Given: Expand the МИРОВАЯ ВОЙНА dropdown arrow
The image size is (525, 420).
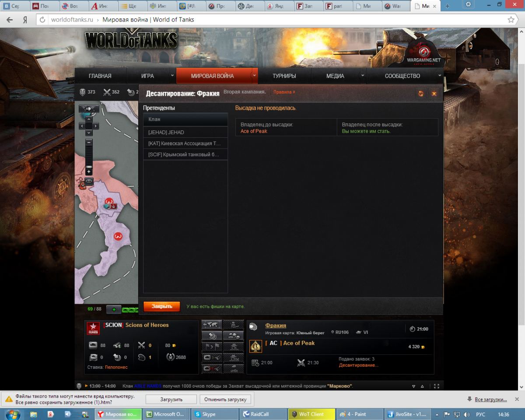Looking at the screenshot, I should [254, 75].
